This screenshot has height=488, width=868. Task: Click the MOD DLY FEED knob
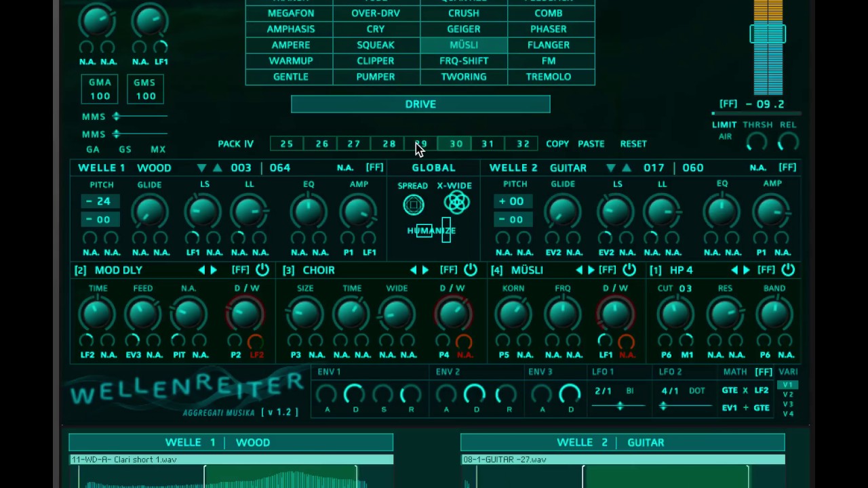[143, 314]
